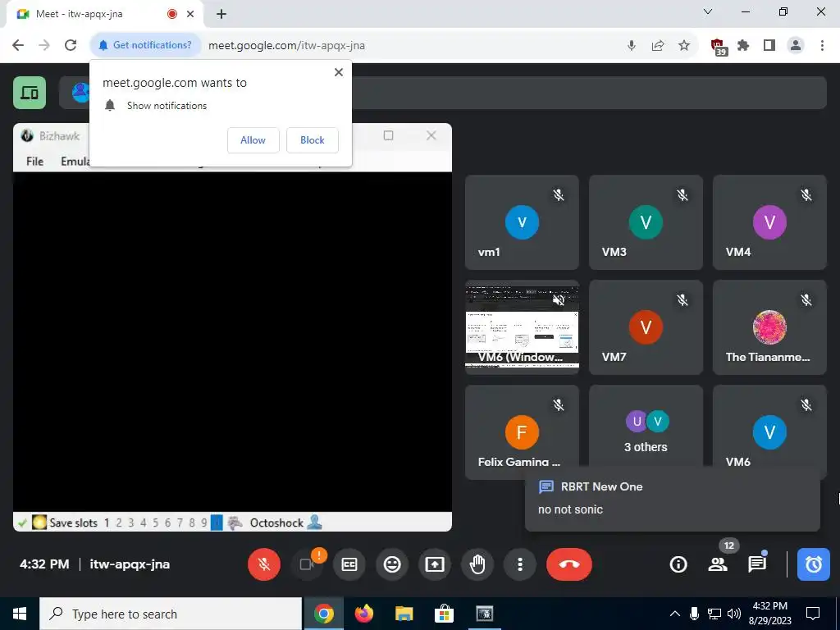Select save slot 9 in Bizhawk
This screenshot has width=840, height=630.
pos(204,523)
